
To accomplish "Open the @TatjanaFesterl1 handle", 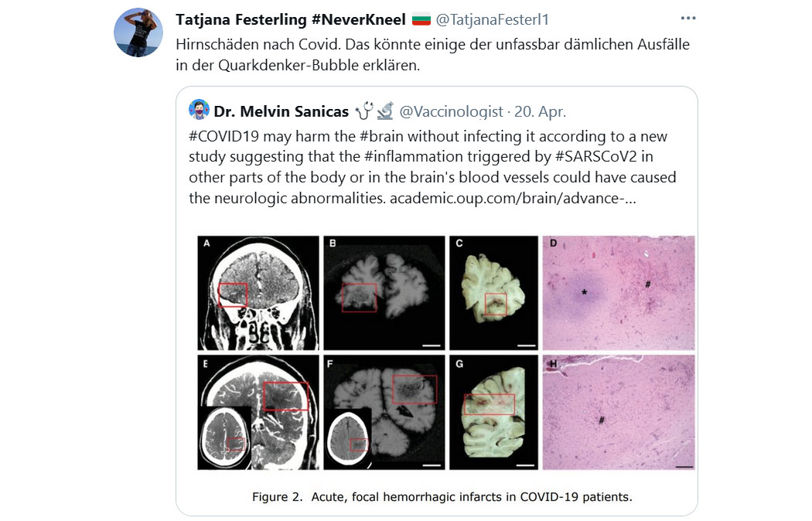I will click(492, 19).
